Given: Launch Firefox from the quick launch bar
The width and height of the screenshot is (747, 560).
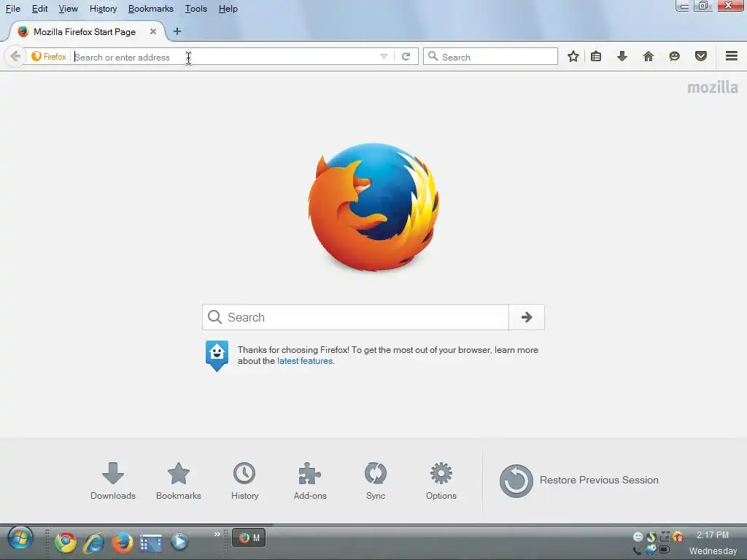Looking at the screenshot, I should click(123, 542).
